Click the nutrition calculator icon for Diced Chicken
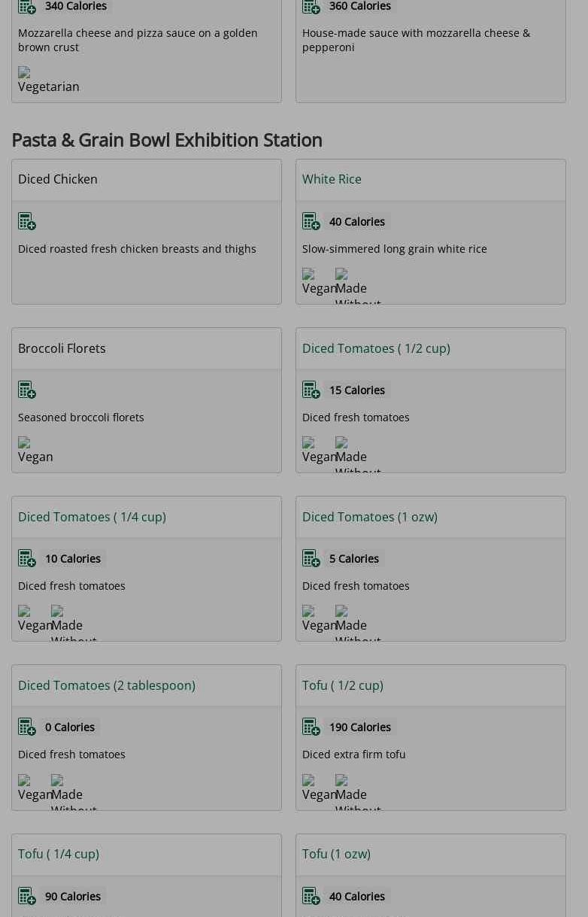Screen dimensions: 588x917 click(x=27, y=221)
